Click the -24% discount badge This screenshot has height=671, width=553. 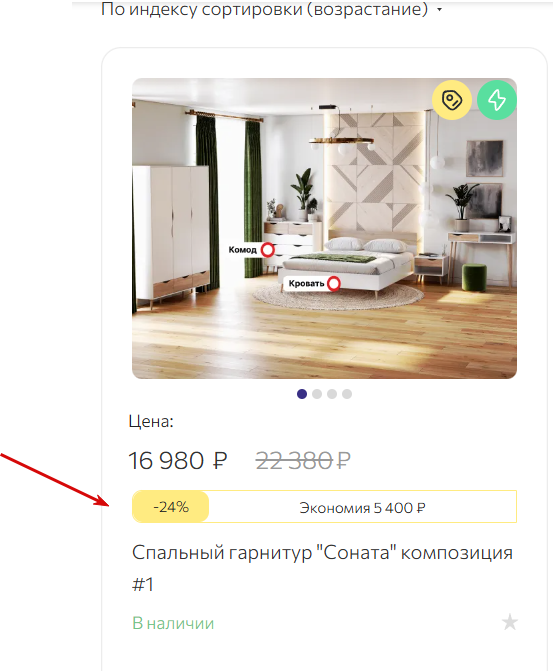tap(171, 507)
